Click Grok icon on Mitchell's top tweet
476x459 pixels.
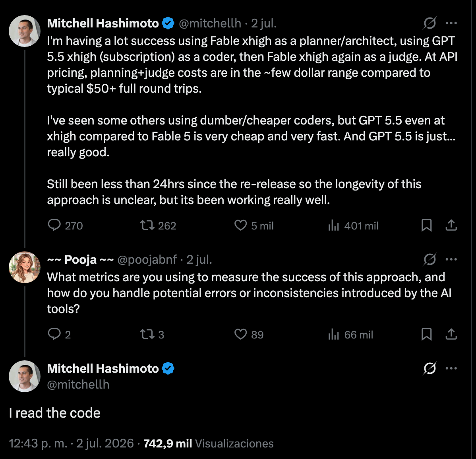pyautogui.click(x=430, y=23)
